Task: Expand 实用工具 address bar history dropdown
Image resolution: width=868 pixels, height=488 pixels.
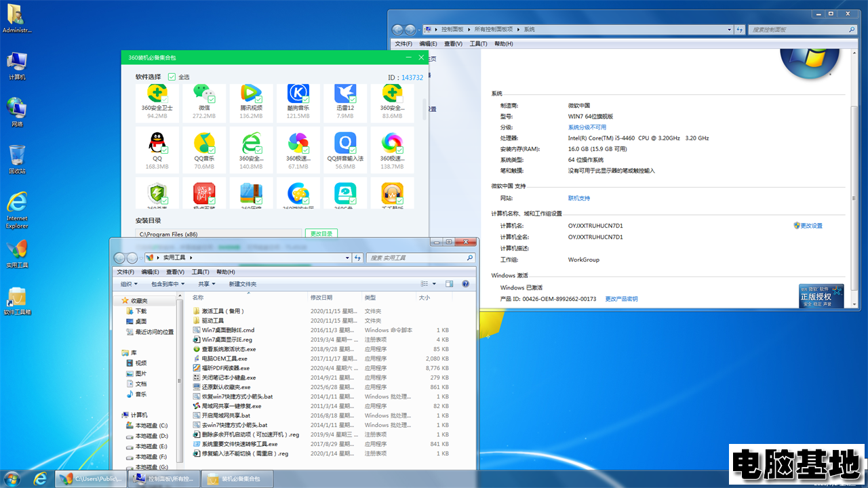Action: (348, 258)
